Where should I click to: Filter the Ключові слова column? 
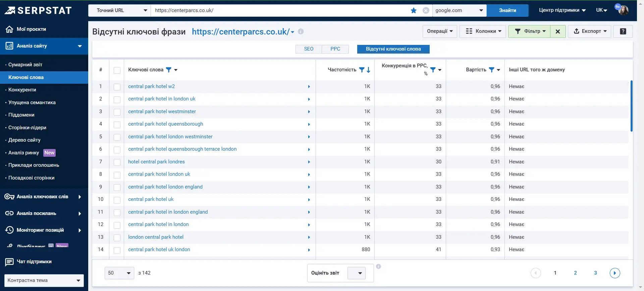click(x=169, y=70)
